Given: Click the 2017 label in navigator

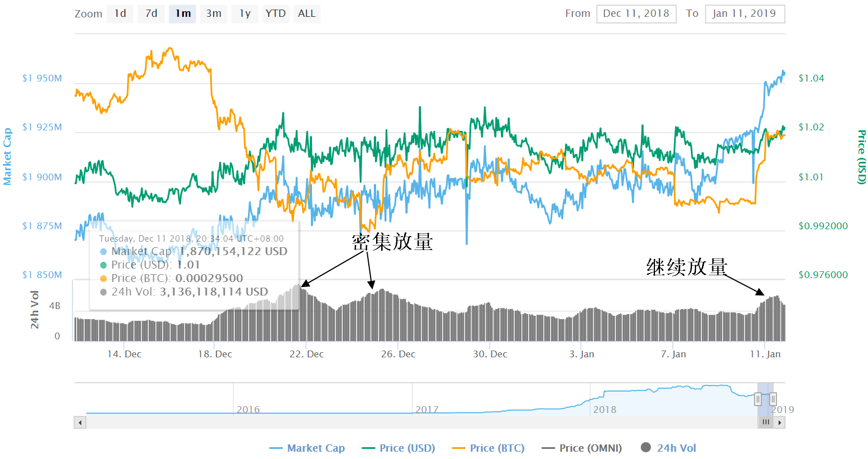Looking at the screenshot, I should point(427,410).
